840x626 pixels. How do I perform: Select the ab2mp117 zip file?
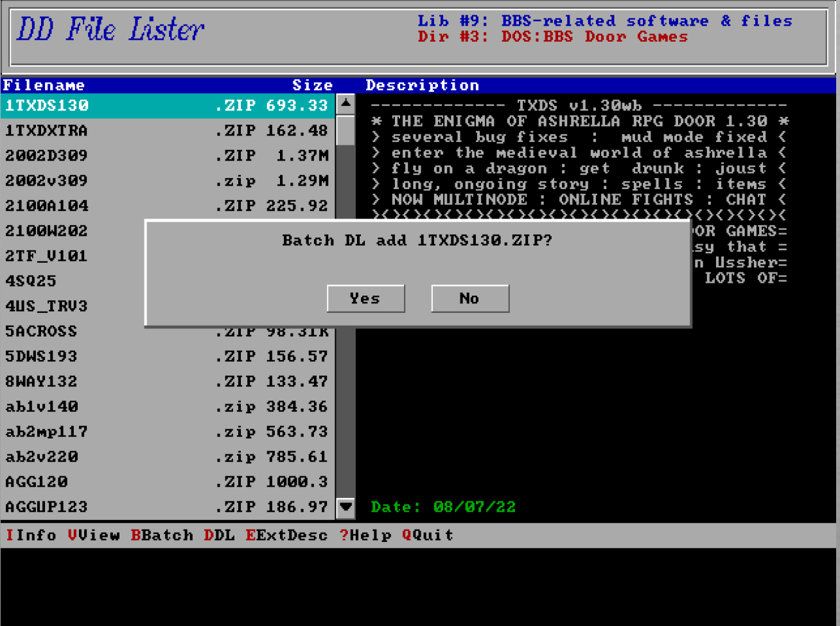click(x=167, y=431)
